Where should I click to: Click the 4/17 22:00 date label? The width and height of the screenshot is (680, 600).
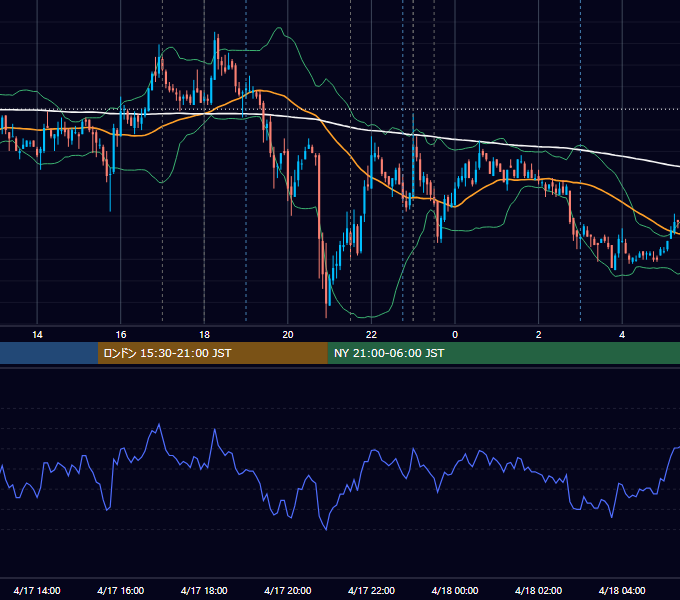coord(371,590)
